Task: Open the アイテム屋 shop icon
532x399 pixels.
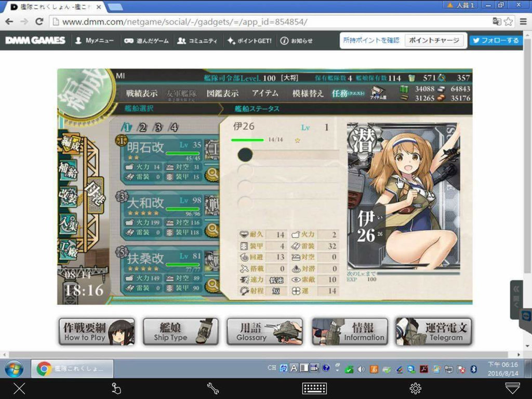Action: [378, 92]
